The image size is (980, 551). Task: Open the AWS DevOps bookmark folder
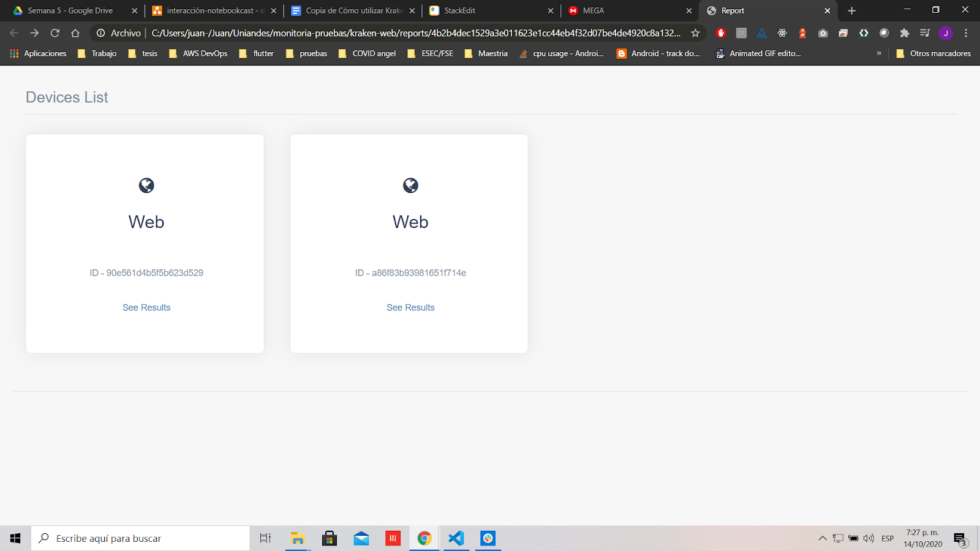tap(198, 53)
